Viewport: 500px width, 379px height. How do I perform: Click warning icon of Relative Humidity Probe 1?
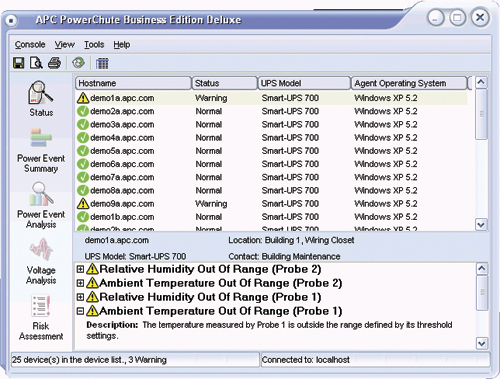[x=92, y=297]
